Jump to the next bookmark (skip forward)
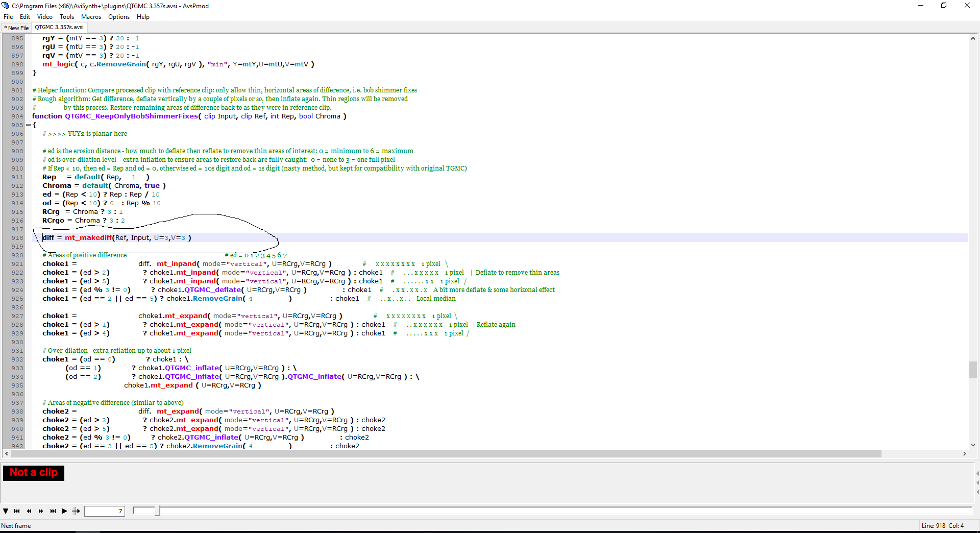Viewport: 980px width, 533px height. pos(53,511)
